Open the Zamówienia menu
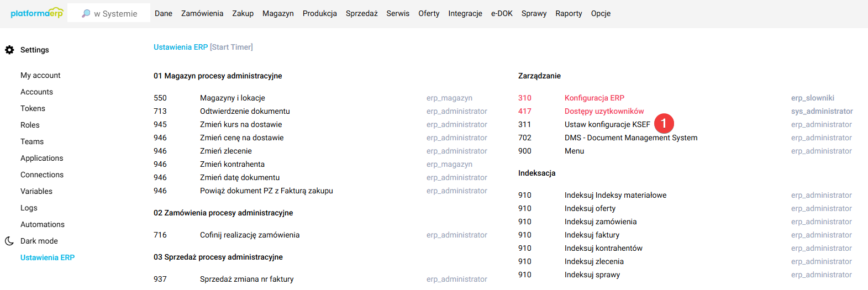 202,13
